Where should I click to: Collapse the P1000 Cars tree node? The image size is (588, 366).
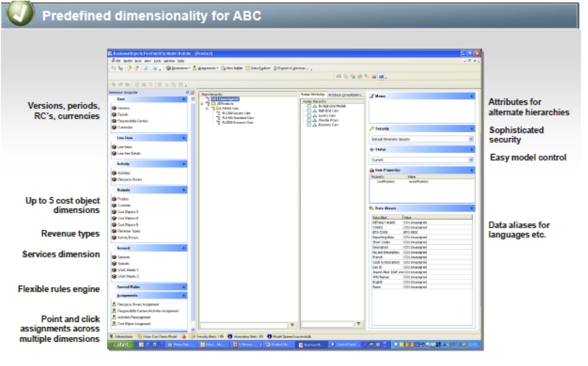click(x=207, y=108)
